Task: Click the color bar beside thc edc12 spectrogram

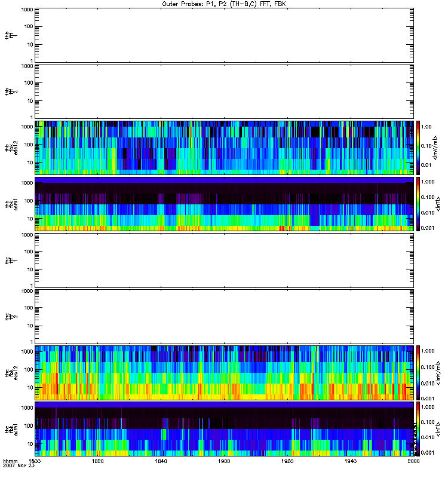Action: [419, 373]
